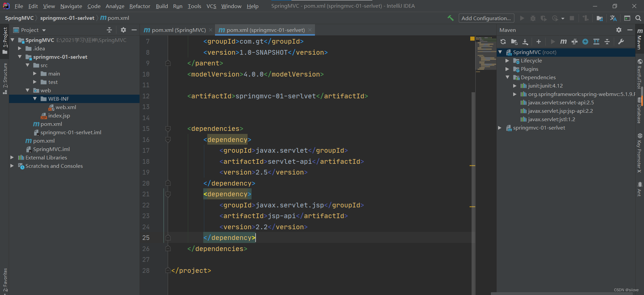Select SpringMVC.iml file

(51, 149)
